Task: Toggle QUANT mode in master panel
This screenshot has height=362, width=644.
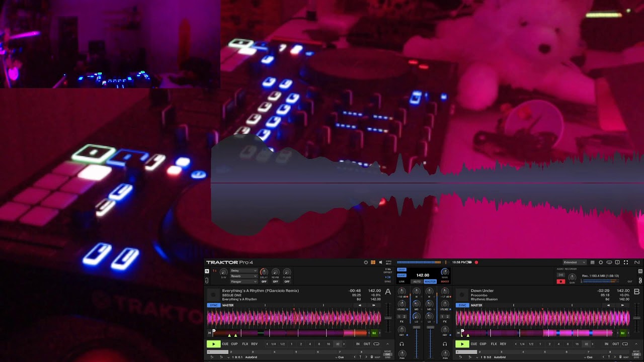Action: point(401,275)
